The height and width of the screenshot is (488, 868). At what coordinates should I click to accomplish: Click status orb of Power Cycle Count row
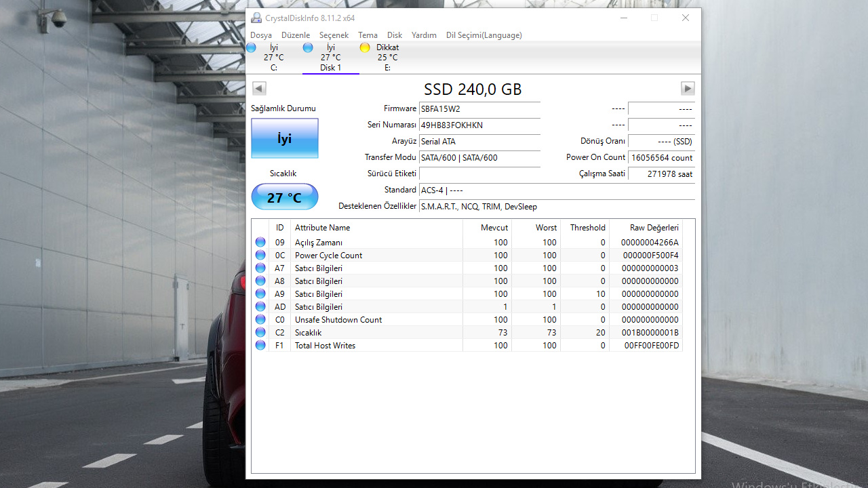coord(260,256)
